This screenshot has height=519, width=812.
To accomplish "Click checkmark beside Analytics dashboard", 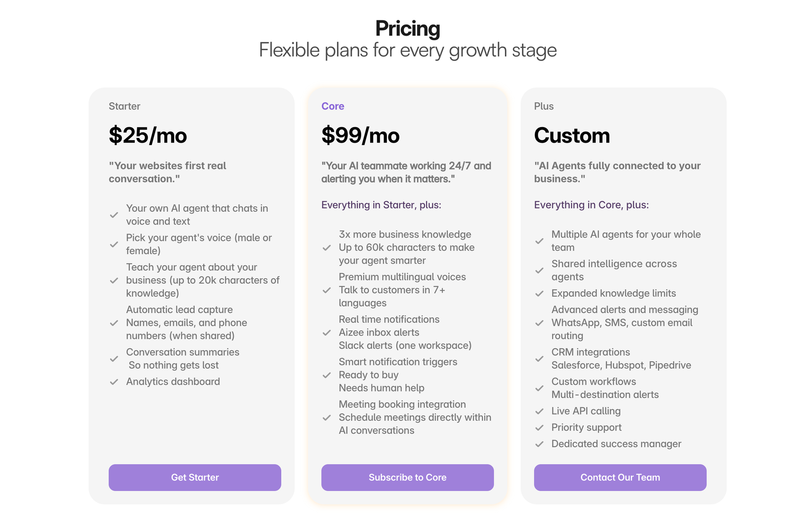I will pyautogui.click(x=114, y=382).
